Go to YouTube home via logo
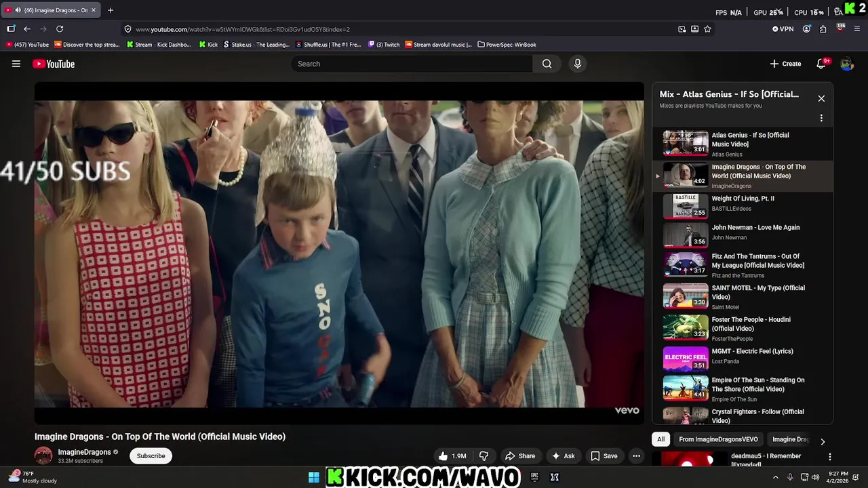The width and height of the screenshot is (868, 488). [54, 64]
